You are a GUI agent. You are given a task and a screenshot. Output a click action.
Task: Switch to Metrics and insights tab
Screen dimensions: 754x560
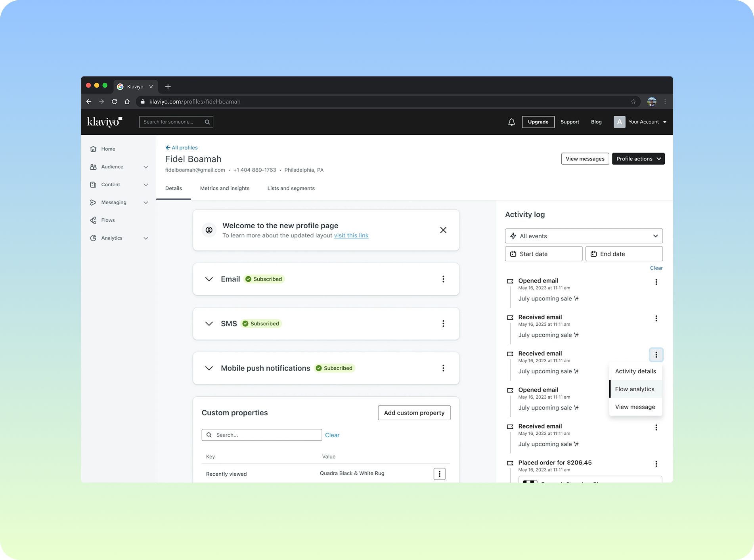point(224,188)
